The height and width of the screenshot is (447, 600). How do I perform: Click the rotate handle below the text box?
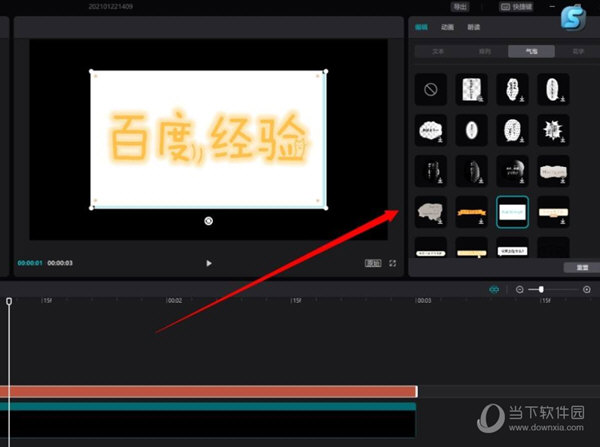[x=209, y=221]
